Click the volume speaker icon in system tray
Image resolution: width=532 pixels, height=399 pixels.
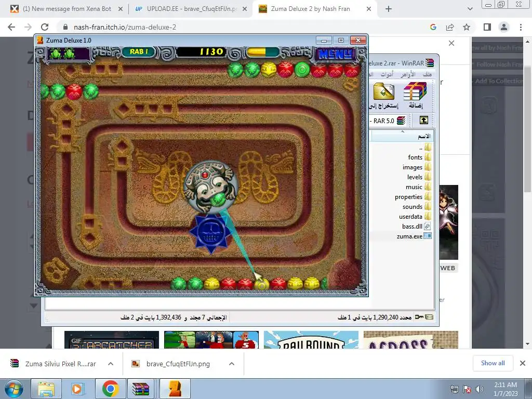click(480, 389)
